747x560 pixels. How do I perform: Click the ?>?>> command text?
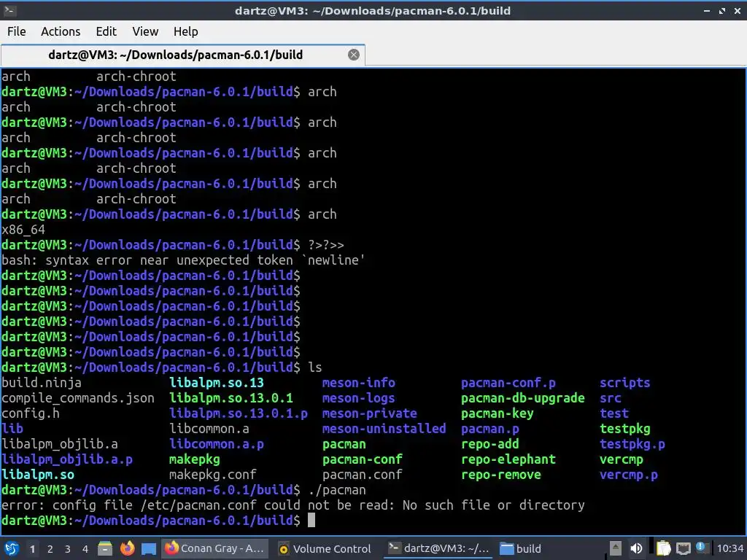326,245
